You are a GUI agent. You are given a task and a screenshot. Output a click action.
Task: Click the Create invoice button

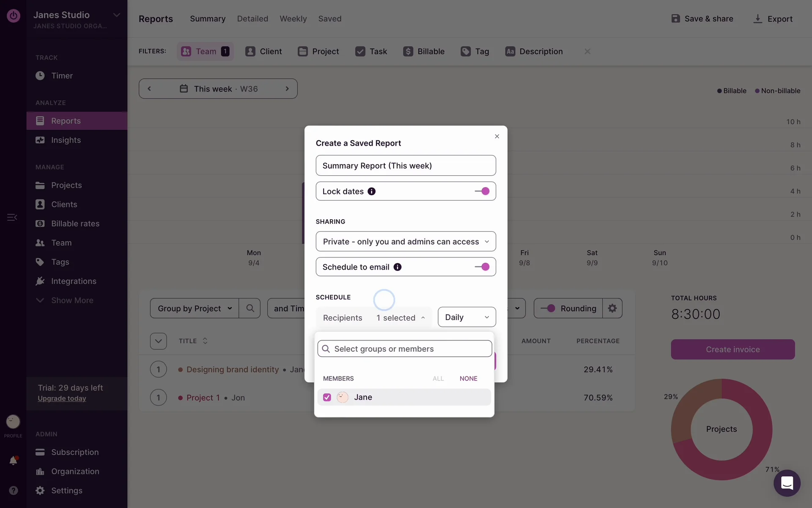(732, 350)
